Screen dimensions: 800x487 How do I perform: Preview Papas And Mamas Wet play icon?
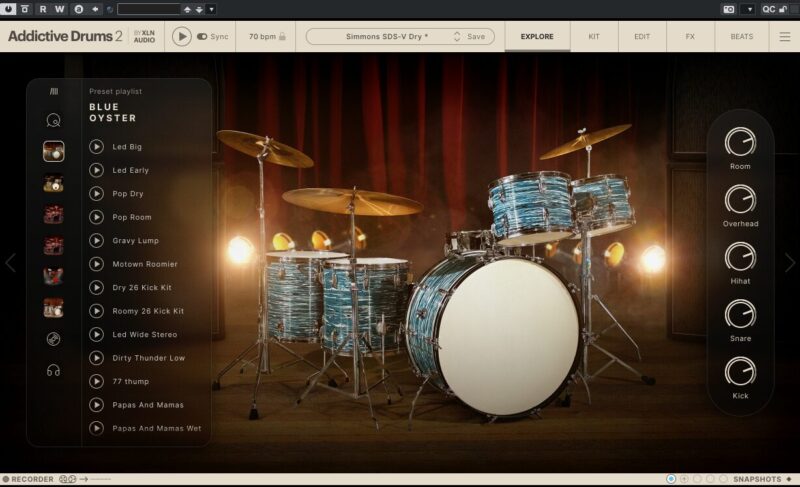[x=96, y=428]
